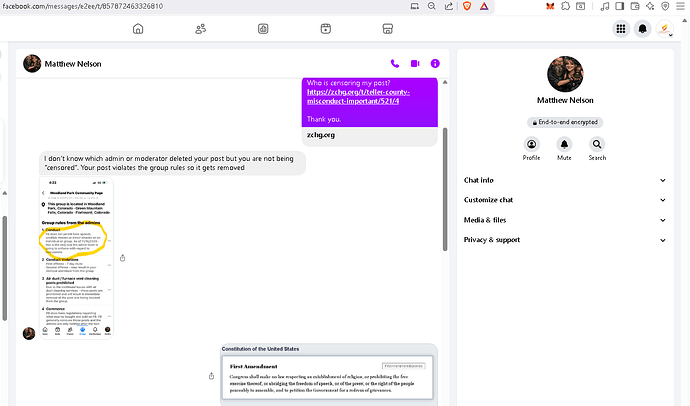Expand the Media & files section
This screenshot has width=690, height=406.
(565, 220)
